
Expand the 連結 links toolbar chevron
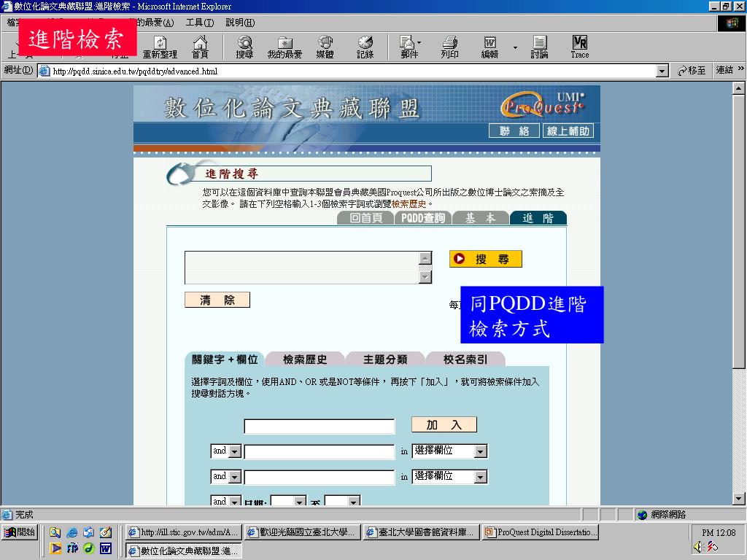[741, 69]
